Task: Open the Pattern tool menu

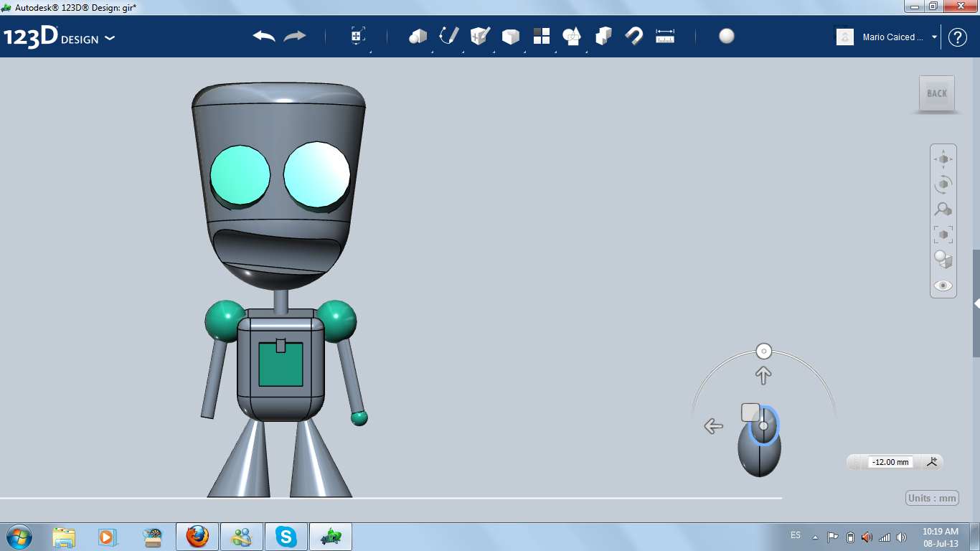Action: tap(542, 36)
